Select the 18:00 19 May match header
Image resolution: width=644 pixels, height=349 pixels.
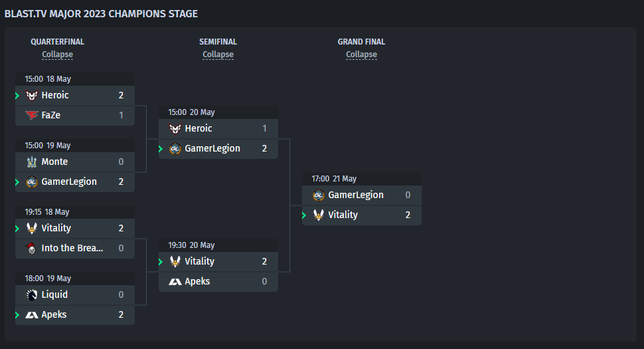[x=75, y=279]
